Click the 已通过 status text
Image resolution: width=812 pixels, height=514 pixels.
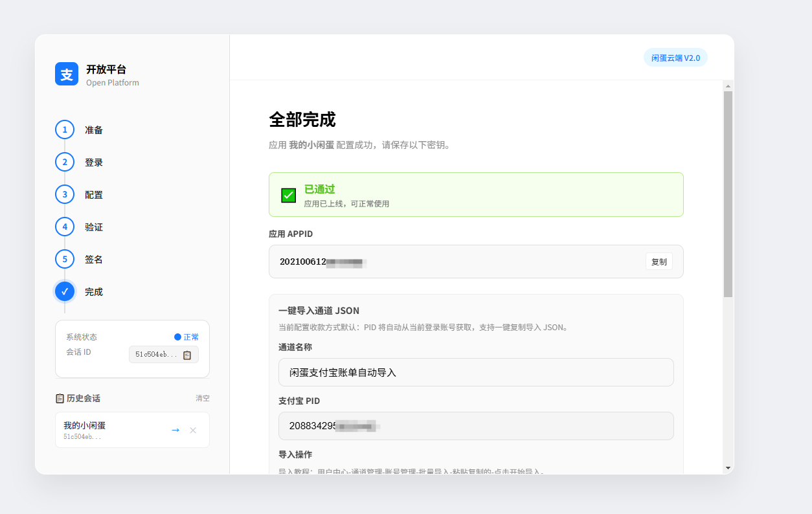[320, 189]
